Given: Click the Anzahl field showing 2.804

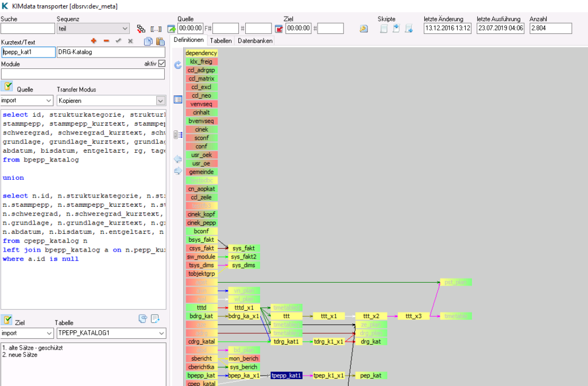Looking at the screenshot, I should pyautogui.click(x=551, y=28).
